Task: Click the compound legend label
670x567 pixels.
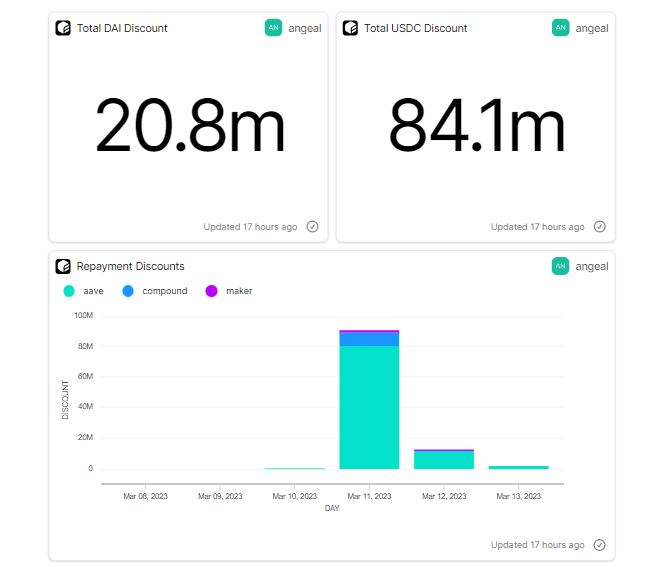Action: point(165,291)
